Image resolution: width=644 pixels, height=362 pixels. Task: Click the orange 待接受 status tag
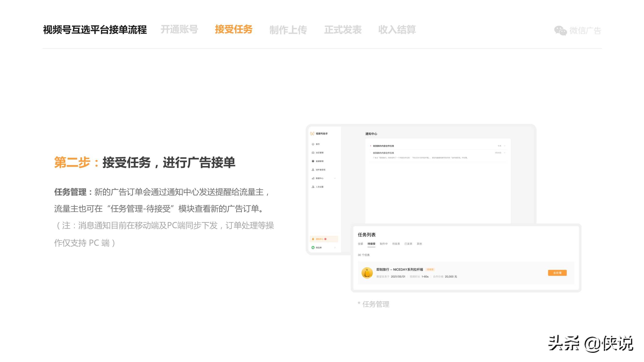click(430, 270)
